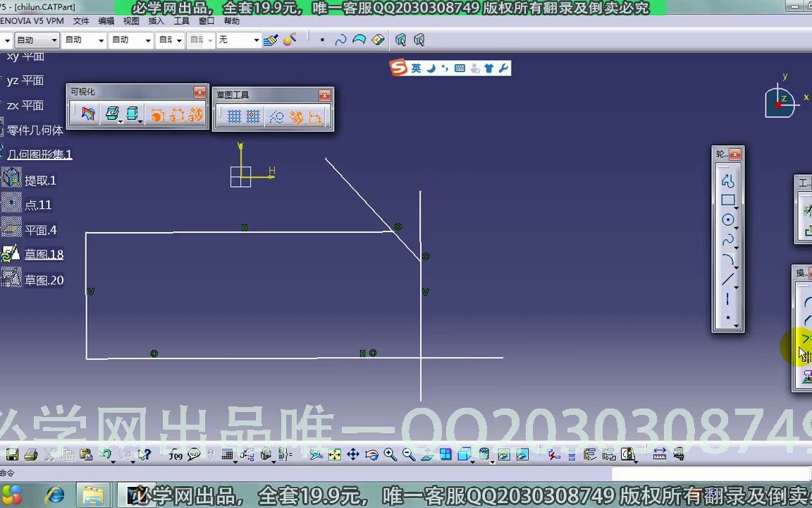This screenshot has height=508, width=812.
Task: Click the compass in the top-right corner
Action: (781, 102)
